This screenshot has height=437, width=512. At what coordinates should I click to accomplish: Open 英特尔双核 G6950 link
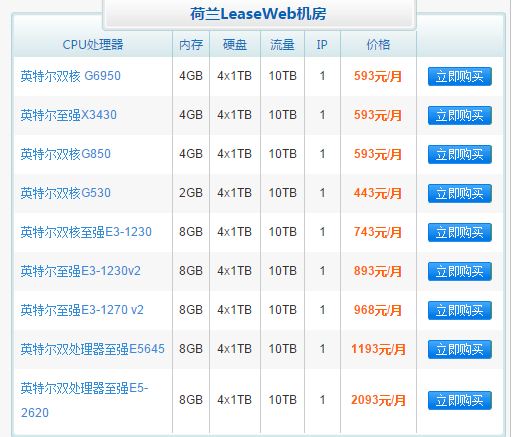pos(70,76)
